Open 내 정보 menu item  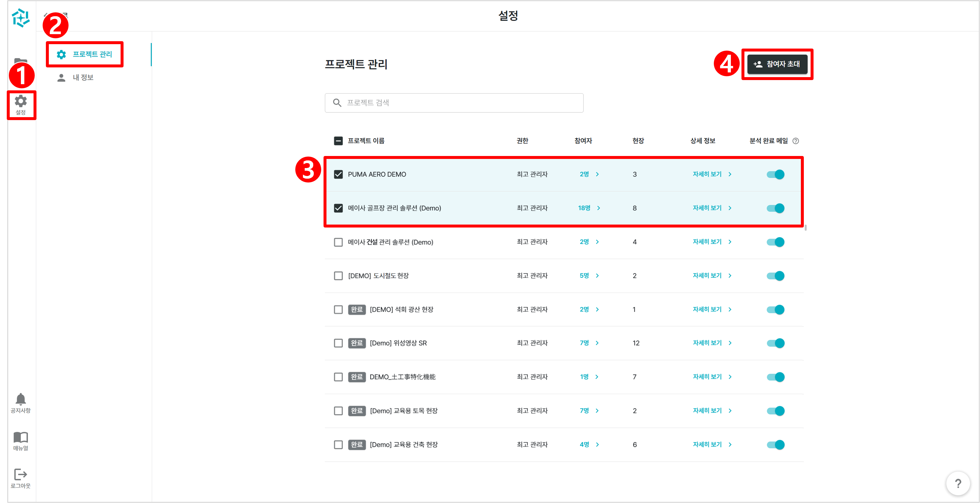83,78
